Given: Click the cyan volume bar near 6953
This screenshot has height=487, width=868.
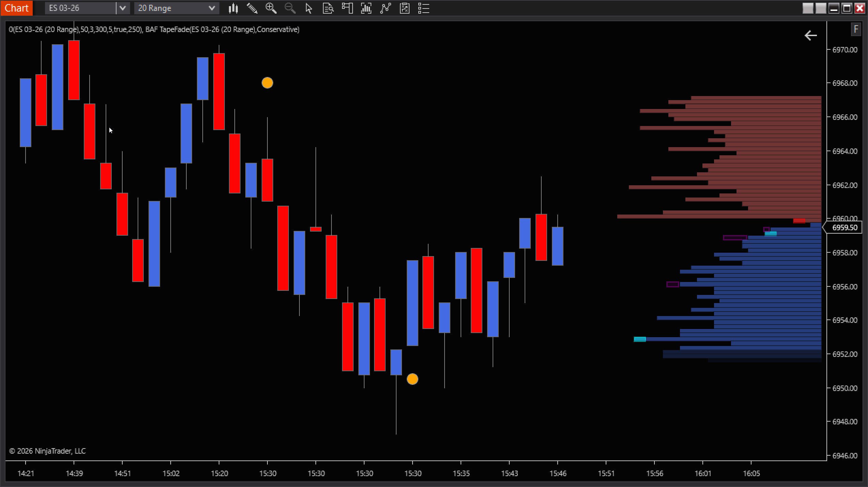Looking at the screenshot, I should (x=640, y=339).
